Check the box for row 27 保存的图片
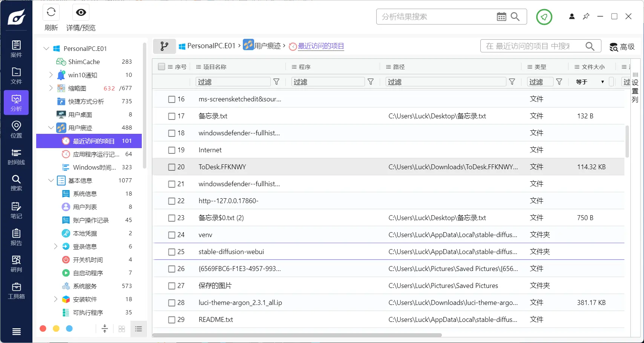Screen dimensions: 644x343 click(172, 286)
